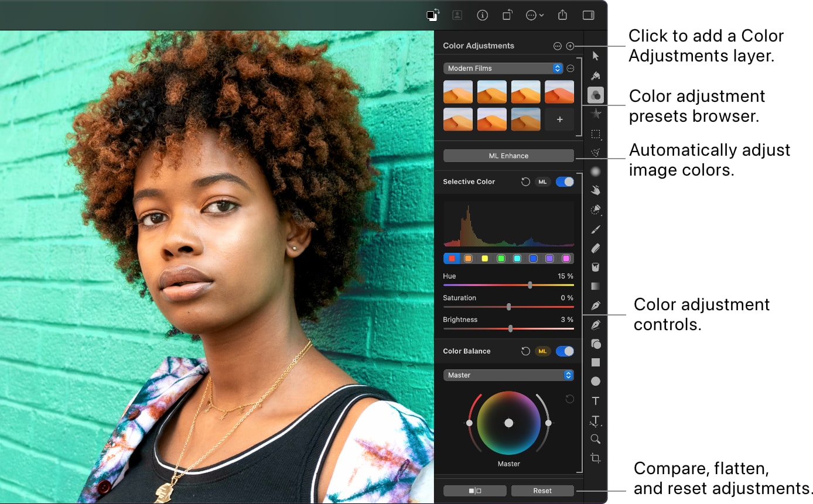Screen dimensions: 813x504
Task: Open the Master tonal range dropdown
Action: [x=508, y=375]
